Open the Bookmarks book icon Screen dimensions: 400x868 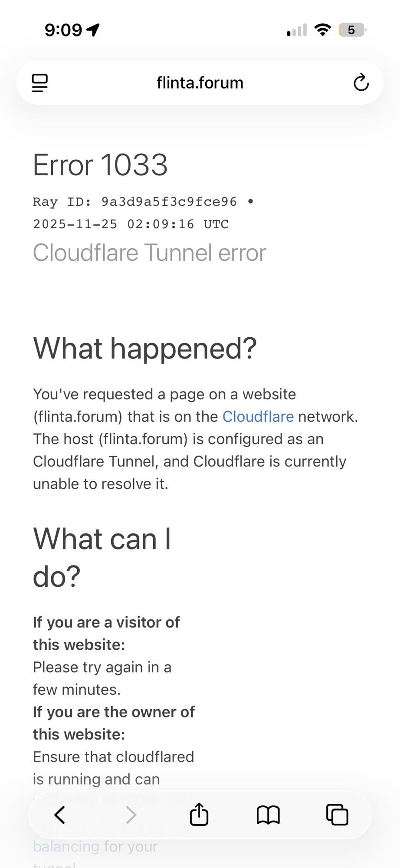point(268,815)
